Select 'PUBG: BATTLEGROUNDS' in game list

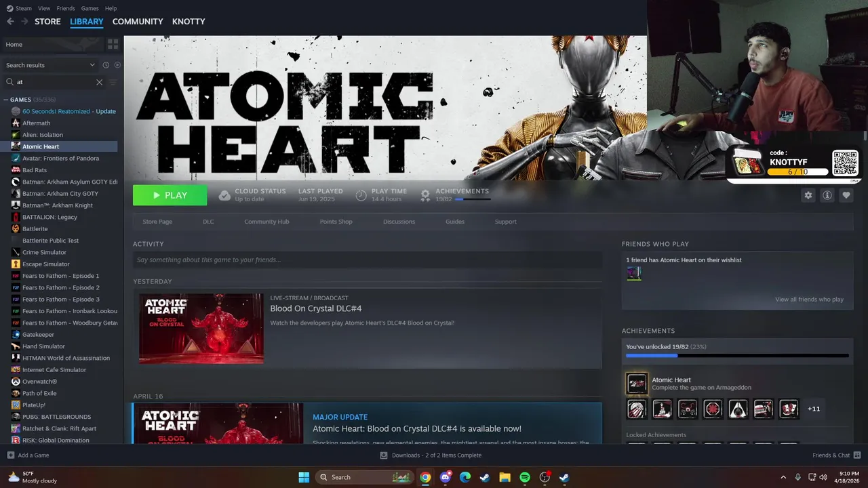(64, 417)
